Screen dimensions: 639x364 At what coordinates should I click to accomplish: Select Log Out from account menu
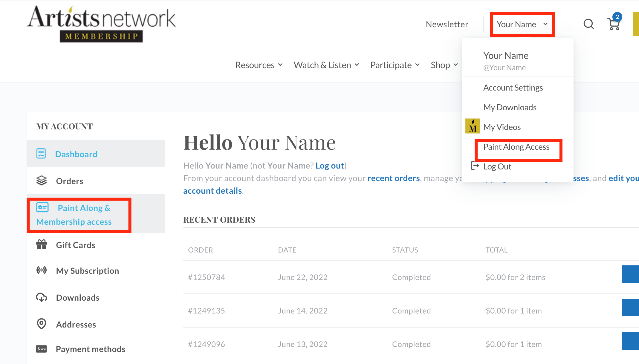click(x=497, y=166)
